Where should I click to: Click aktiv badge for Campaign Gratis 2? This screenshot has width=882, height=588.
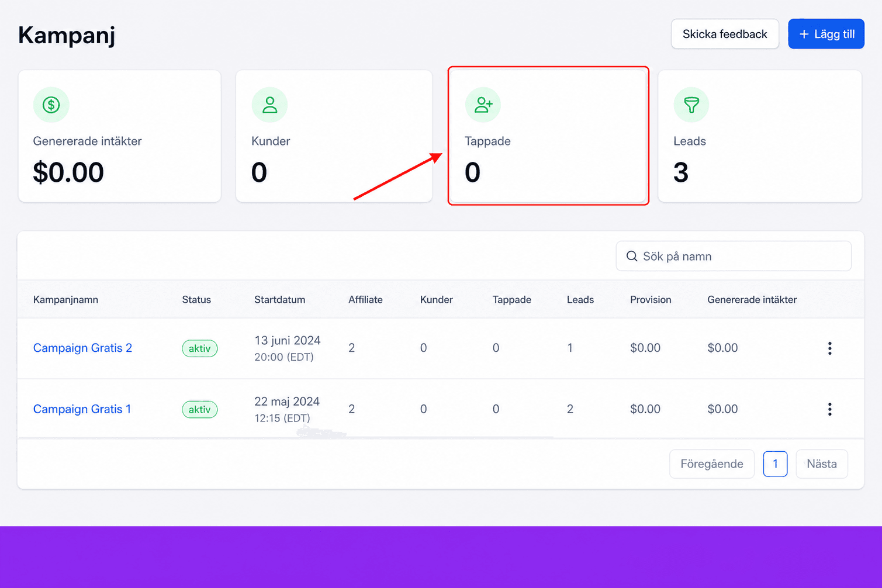200,348
